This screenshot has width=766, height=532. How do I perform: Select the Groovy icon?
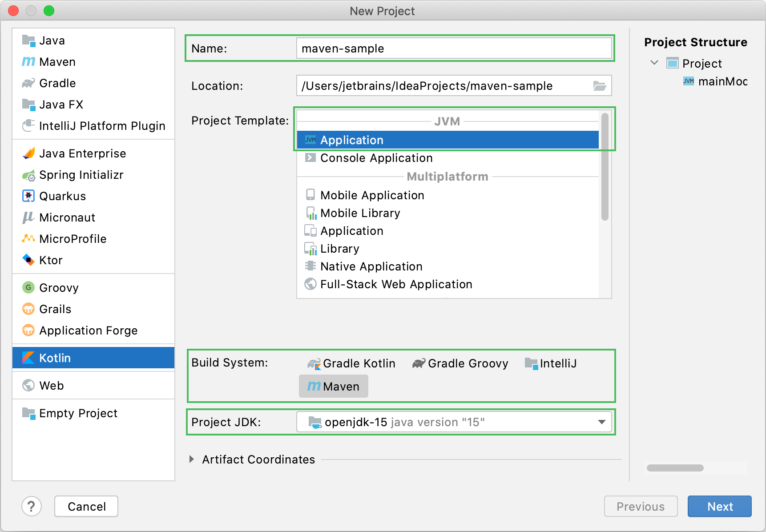click(x=28, y=288)
